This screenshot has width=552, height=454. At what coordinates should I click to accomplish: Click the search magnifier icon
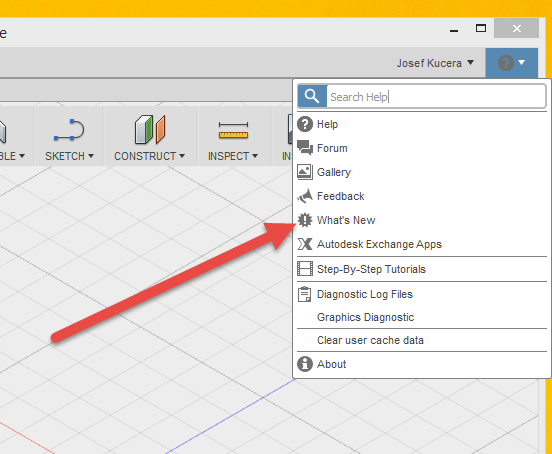(x=312, y=96)
